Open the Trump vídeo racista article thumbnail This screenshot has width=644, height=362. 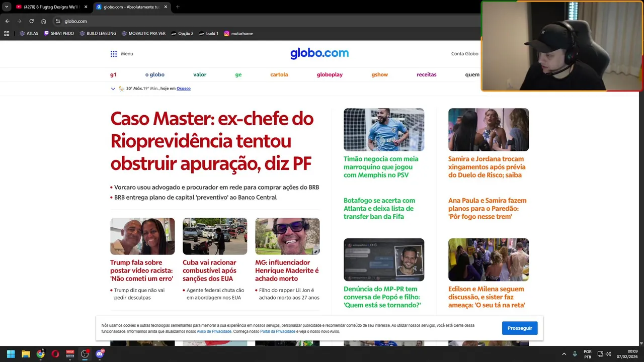point(142,236)
